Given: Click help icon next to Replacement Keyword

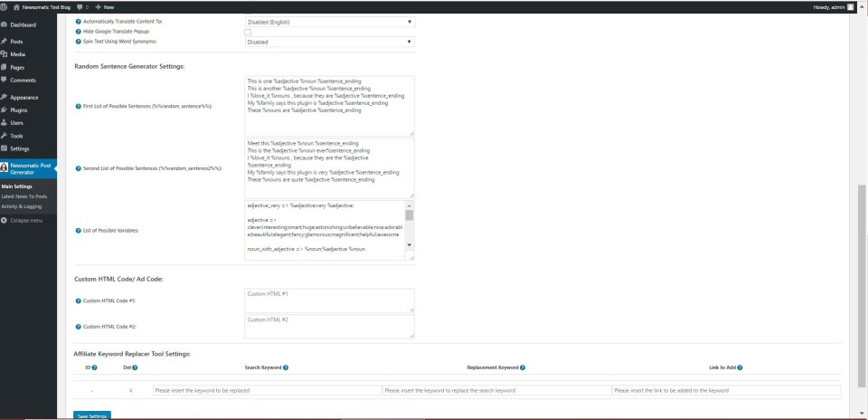Looking at the screenshot, I should [x=523, y=367].
